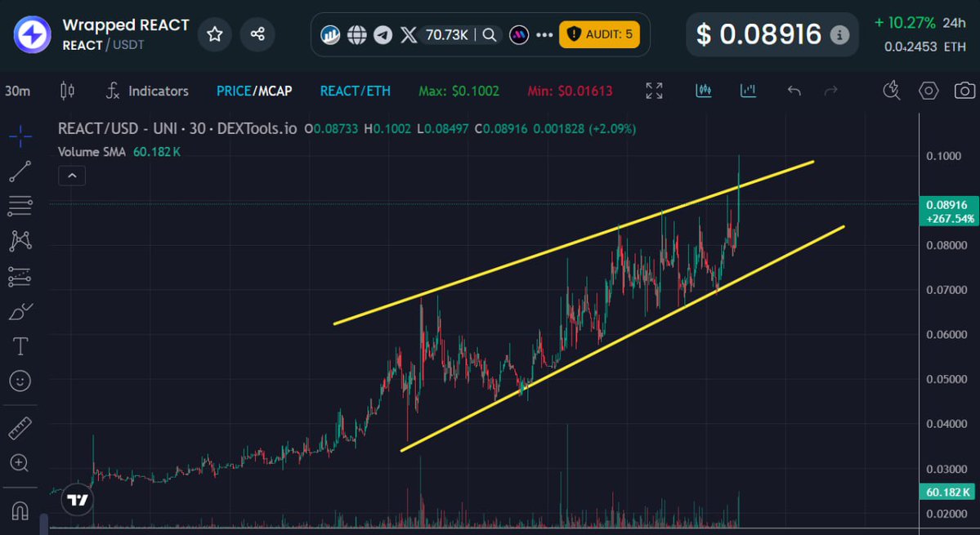
Task: Select the pattern drawing tool
Action: point(20,241)
